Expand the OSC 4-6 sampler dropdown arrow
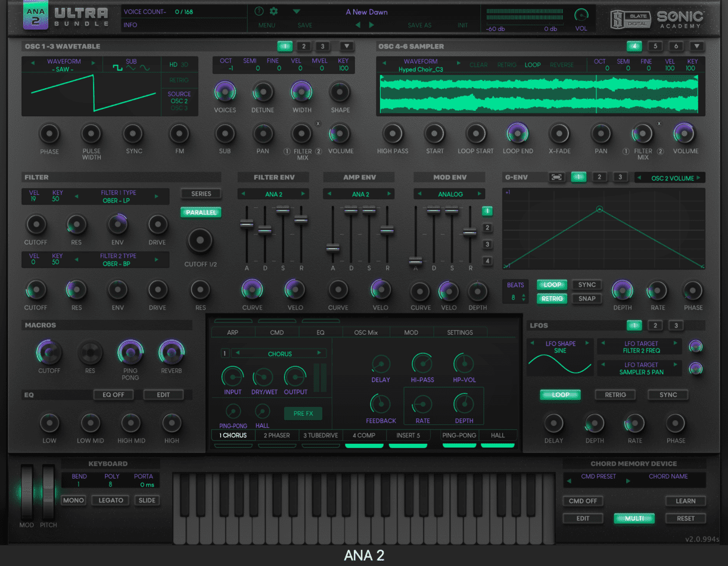The image size is (728, 566). [x=696, y=46]
